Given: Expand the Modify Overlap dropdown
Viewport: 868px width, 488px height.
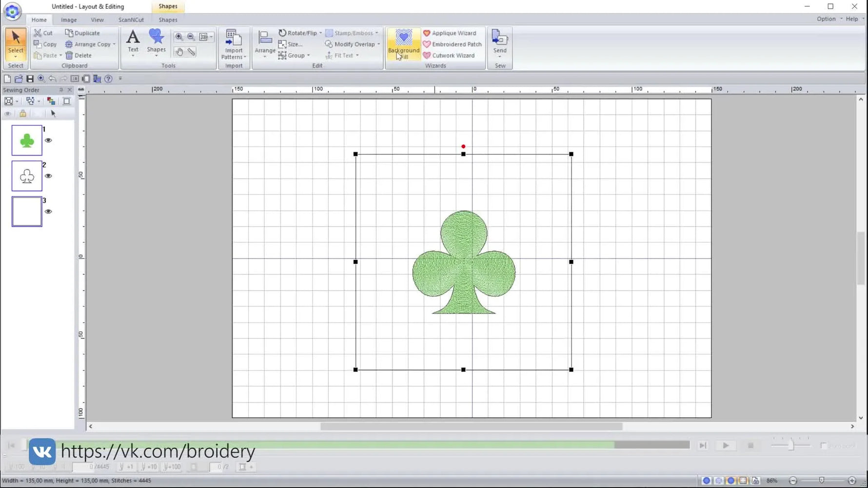Looking at the screenshot, I should pyautogui.click(x=378, y=44).
